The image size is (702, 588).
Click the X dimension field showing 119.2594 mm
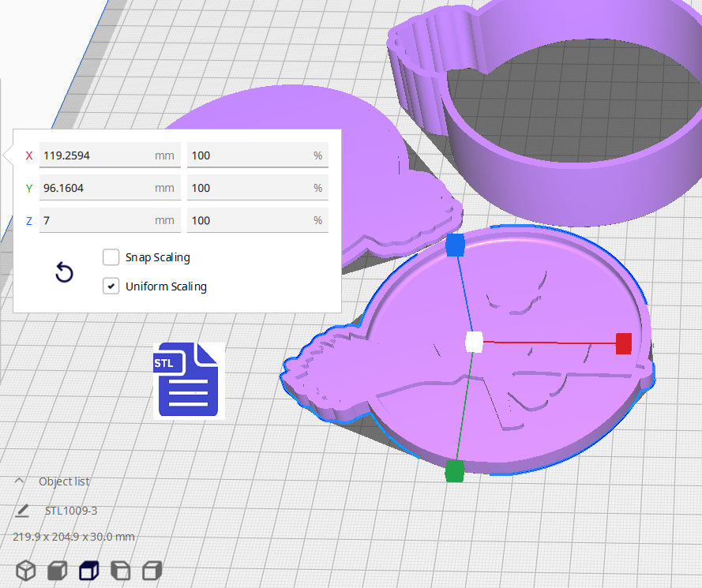pyautogui.click(x=96, y=155)
